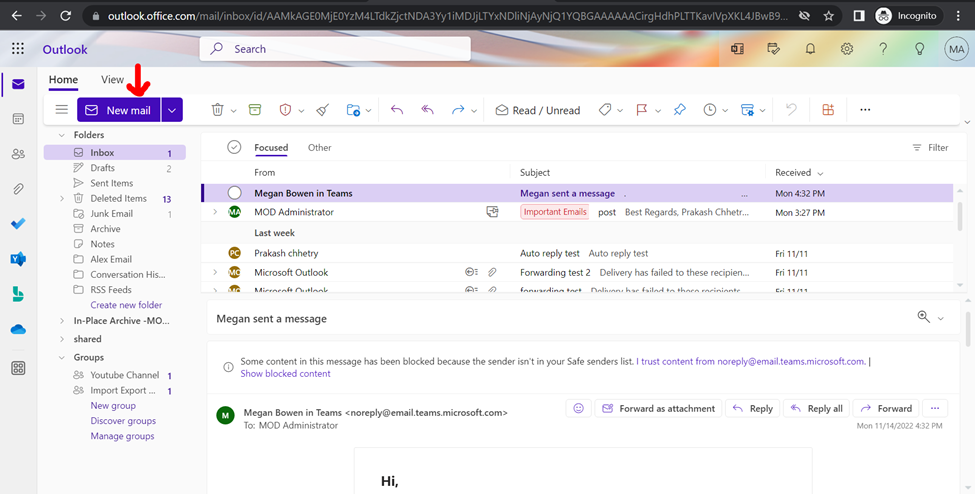
Task: Click the Snooze clock icon
Action: point(709,110)
